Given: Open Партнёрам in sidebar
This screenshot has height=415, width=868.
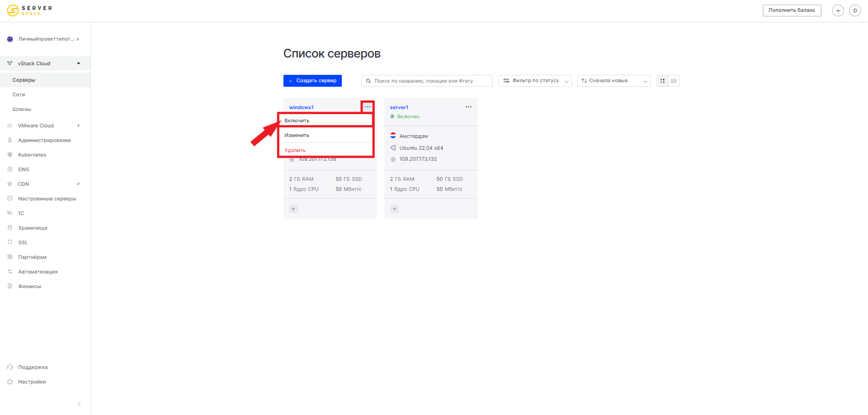Looking at the screenshot, I should pyautogui.click(x=32, y=257).
